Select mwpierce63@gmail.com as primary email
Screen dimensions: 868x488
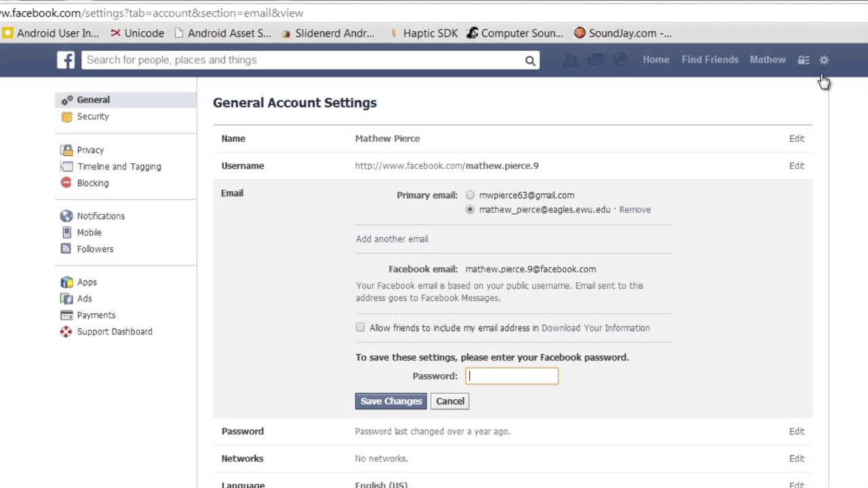point(470,195)
